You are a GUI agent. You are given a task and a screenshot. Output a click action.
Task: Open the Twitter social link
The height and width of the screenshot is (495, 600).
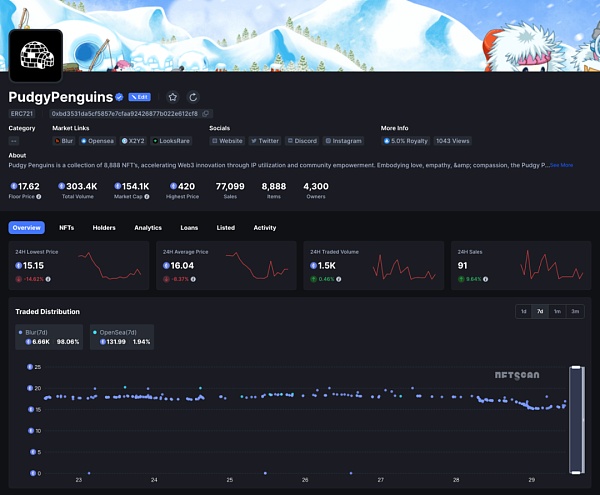coord(265,141)
